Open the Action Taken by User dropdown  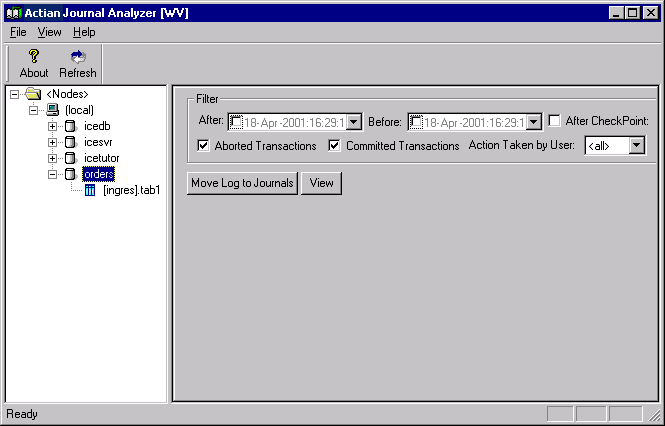point(636,146)
